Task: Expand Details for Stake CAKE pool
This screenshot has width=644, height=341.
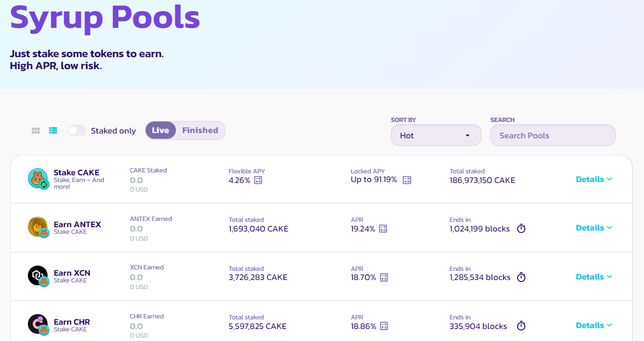Action: click(594, 179)
